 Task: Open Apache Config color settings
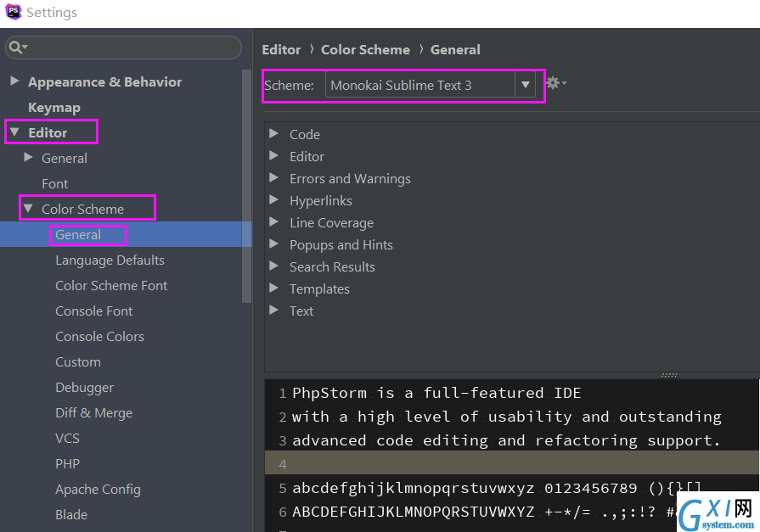coord(98,490)
